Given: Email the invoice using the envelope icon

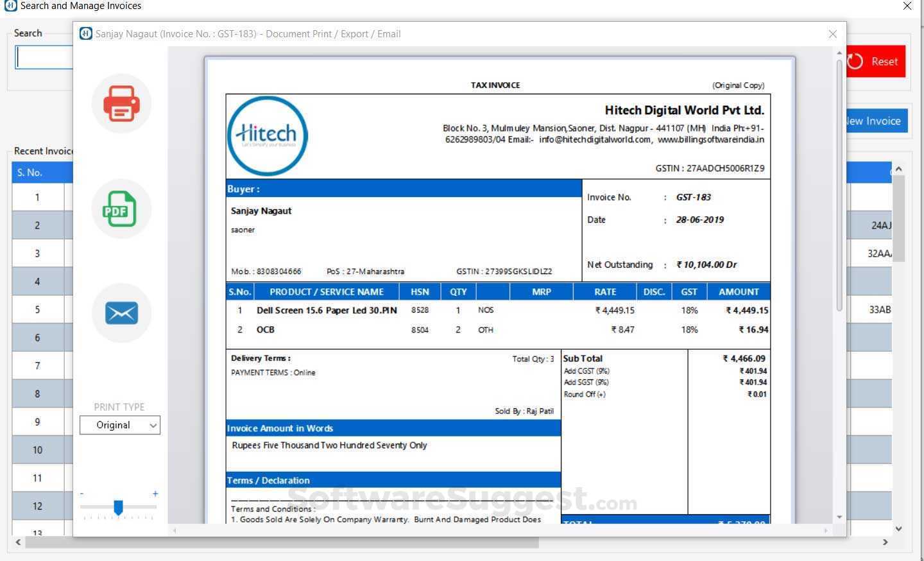Looking at the screenshot, I should (121, 313).
